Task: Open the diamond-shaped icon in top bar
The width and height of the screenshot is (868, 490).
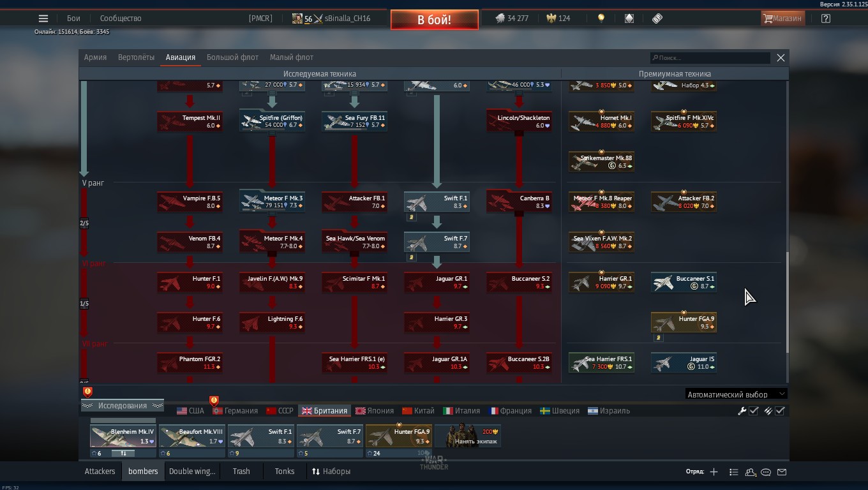Action: pyautogui.click(x=629, y=19)
